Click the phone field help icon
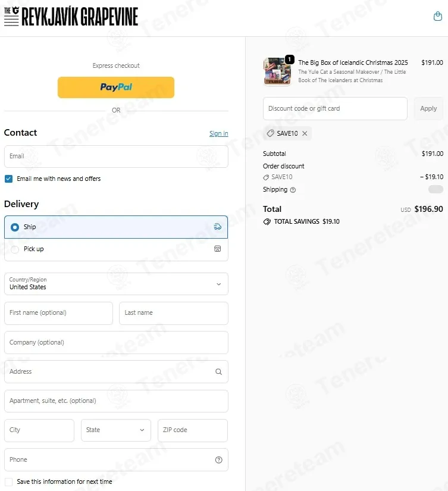The image size is (448, 491). click(218, 459)
